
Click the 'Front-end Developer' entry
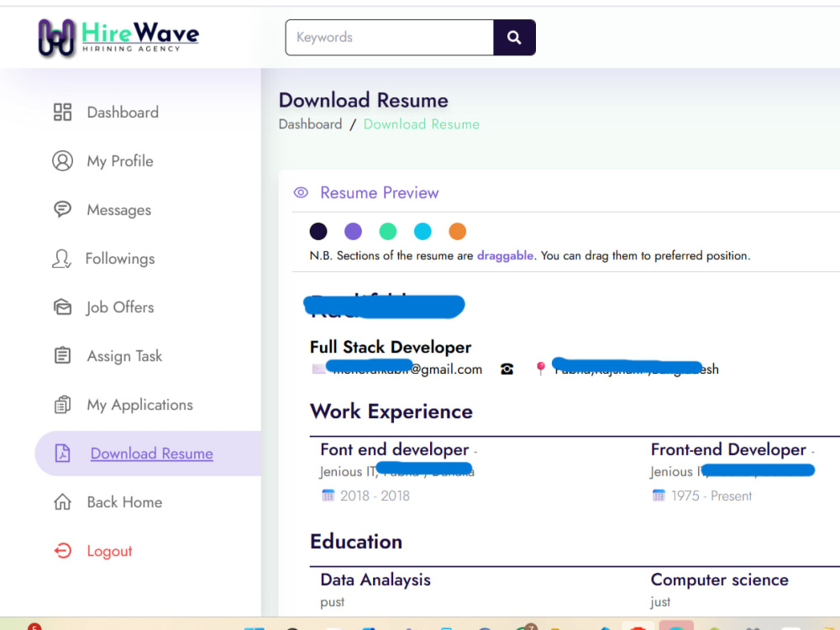728,449
